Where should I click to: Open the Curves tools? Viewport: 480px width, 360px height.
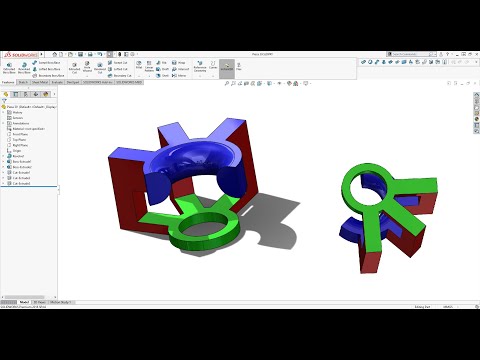click(x=213, y=65)
